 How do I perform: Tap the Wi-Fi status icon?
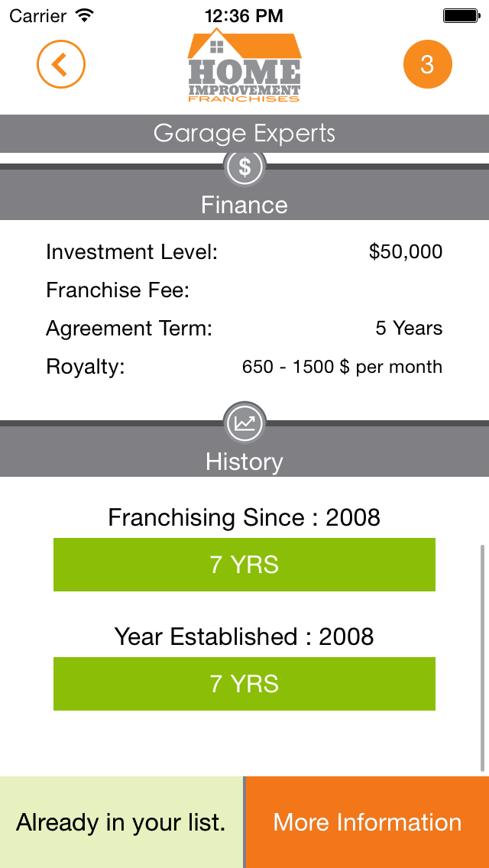click(x=85, y=15)
